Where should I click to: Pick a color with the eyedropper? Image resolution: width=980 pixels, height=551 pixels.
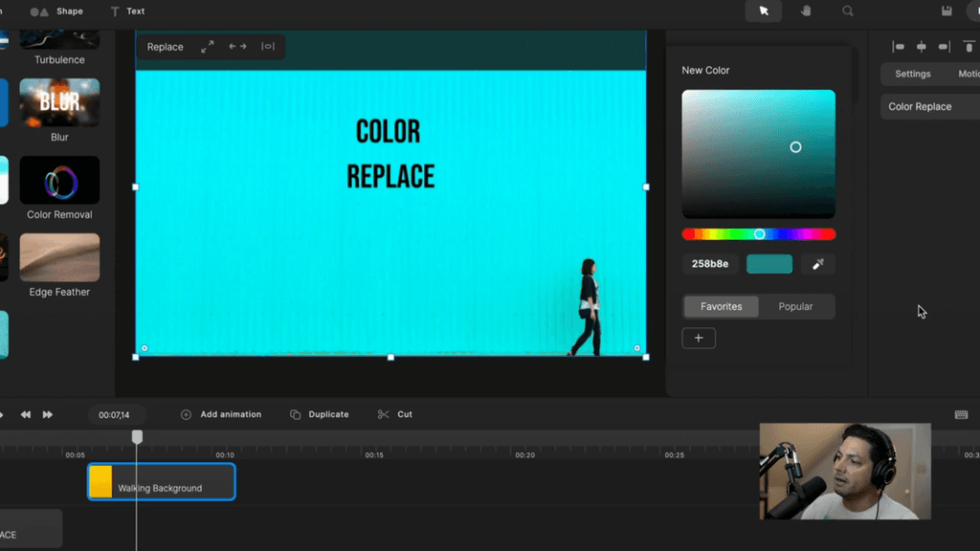click(818, 264)
